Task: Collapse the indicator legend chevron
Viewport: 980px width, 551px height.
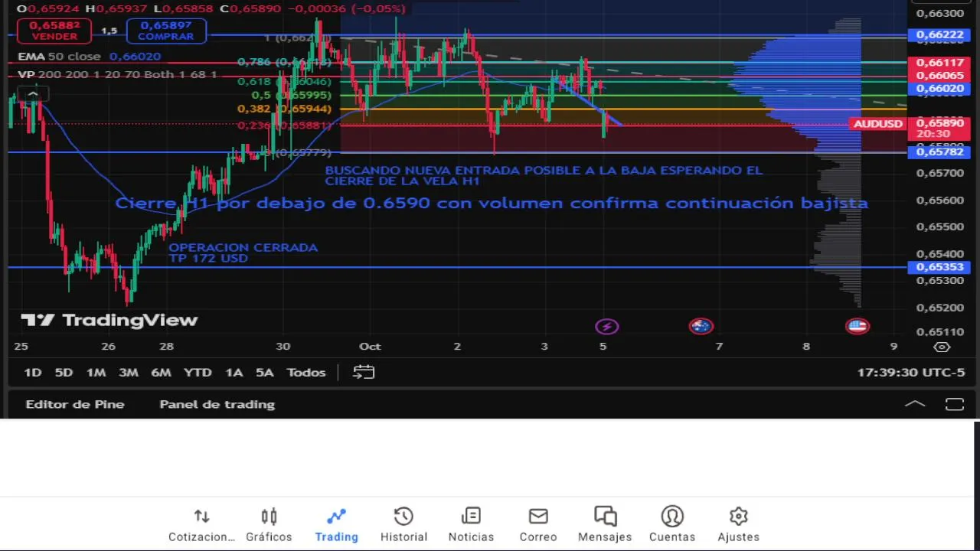Action: click(x=33, y=94)
